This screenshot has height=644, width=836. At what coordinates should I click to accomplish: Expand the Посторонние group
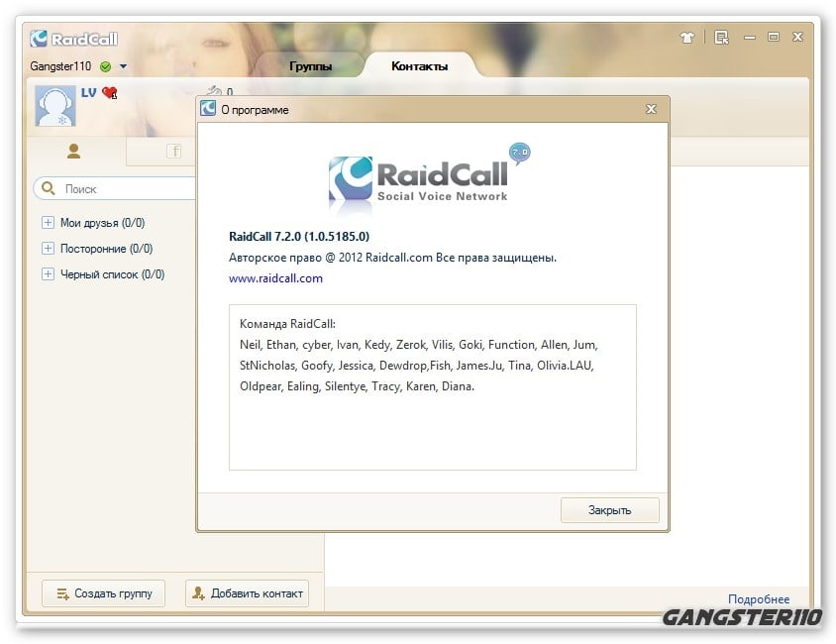[48, 249]
